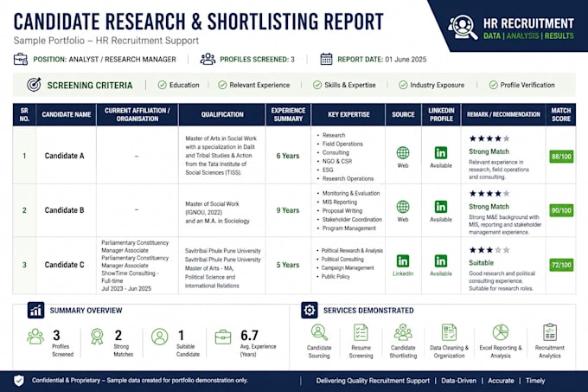Click the Candidate Sourcing magnifier icon

(x=319, y=332)
